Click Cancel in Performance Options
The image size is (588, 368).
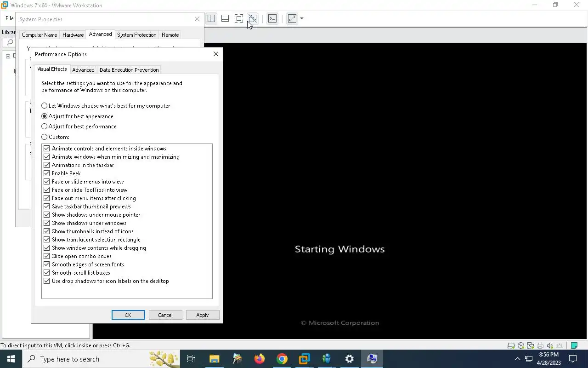coord(165,315)
